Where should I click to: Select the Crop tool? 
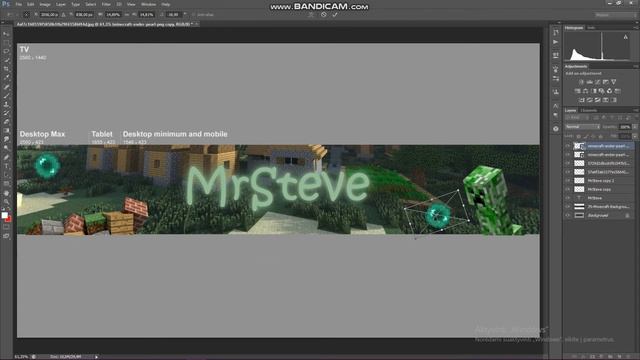click(6, 69)
